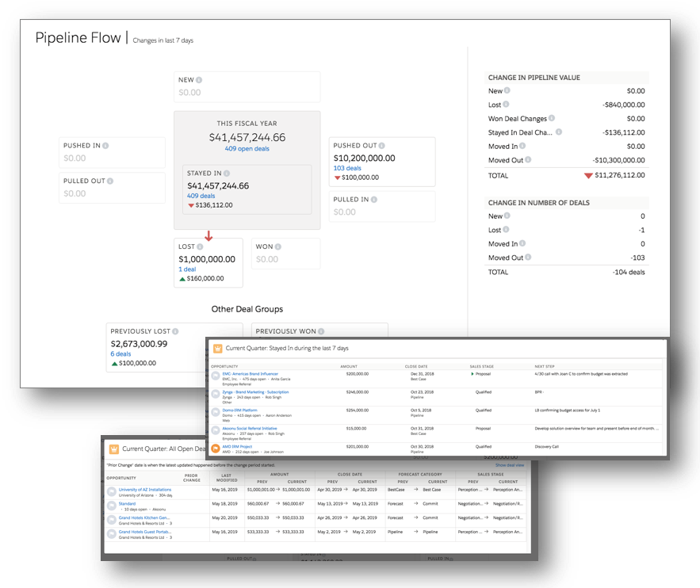
Task: Click the OPPORTUNITY column header in Stayed In panel
Action: [224, 367]
